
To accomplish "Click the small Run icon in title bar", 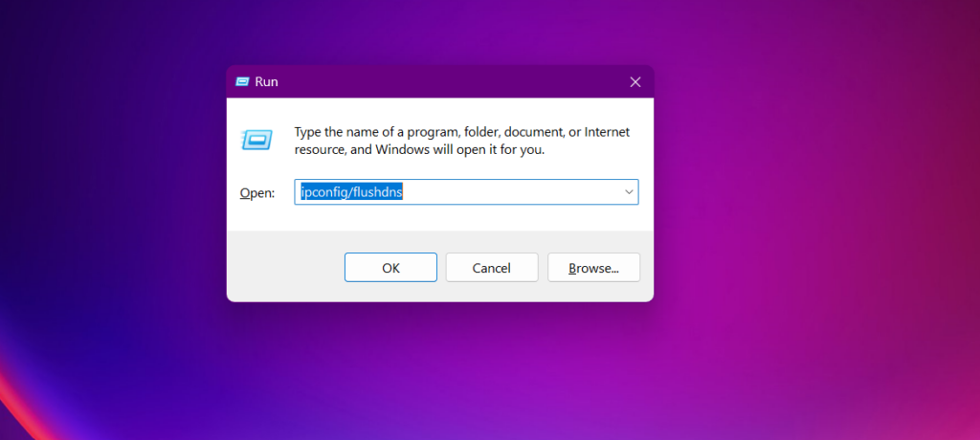I will tap(242, 82).
